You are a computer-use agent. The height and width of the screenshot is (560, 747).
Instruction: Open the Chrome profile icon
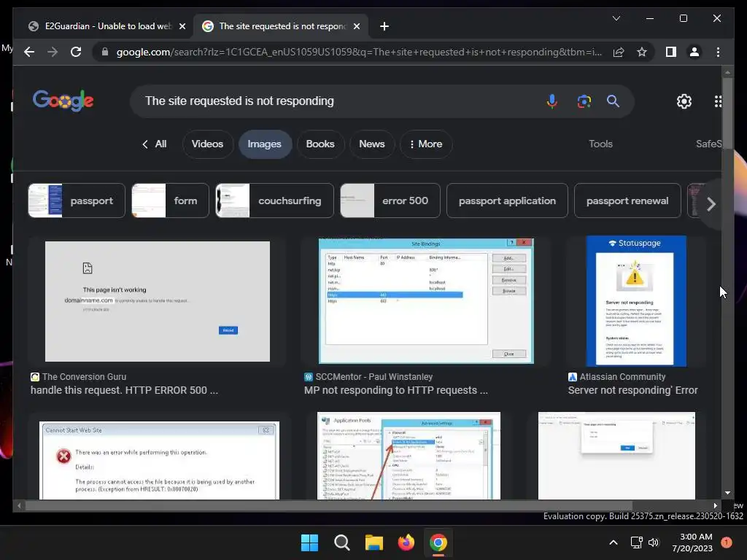[x=694, y=52]
